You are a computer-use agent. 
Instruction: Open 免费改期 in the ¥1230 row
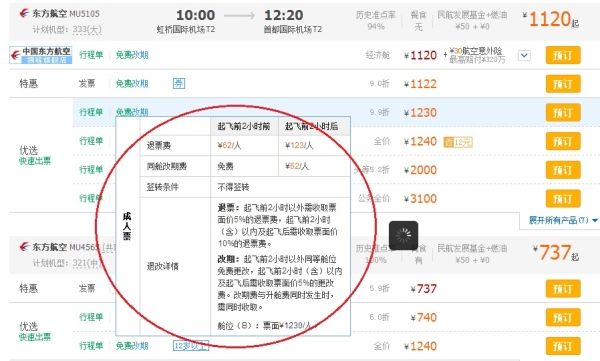point(132,112)
